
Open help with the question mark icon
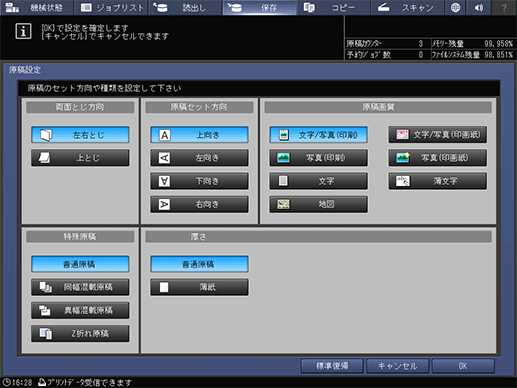click(504, 7)
